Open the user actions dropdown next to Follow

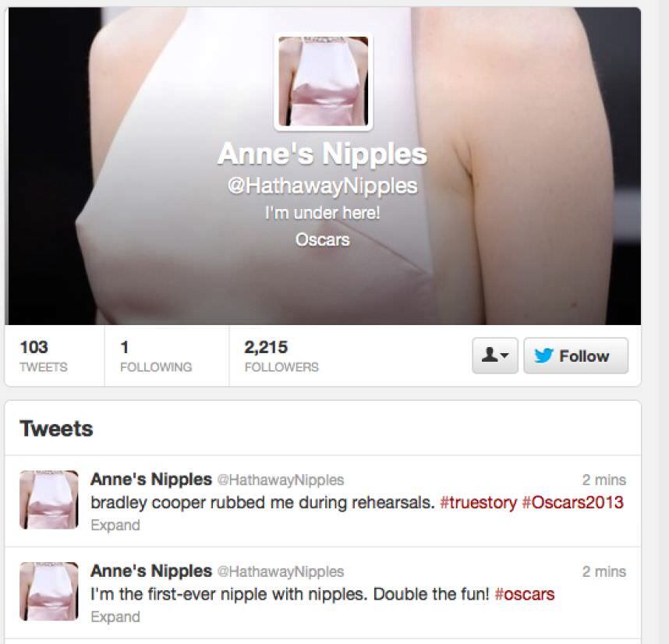[495, 356]
